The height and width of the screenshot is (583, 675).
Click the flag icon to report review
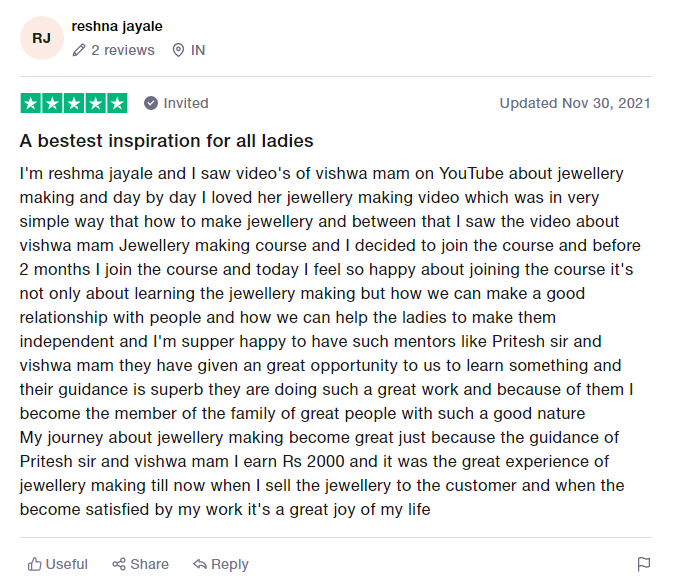pyautogui.click(x=644, y=564)
